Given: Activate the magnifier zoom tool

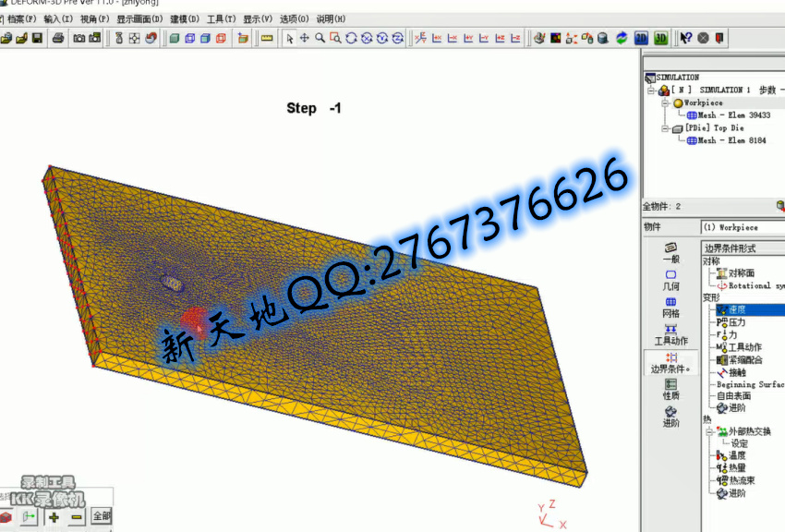Looking at the screenshot, I should point(320,38).
